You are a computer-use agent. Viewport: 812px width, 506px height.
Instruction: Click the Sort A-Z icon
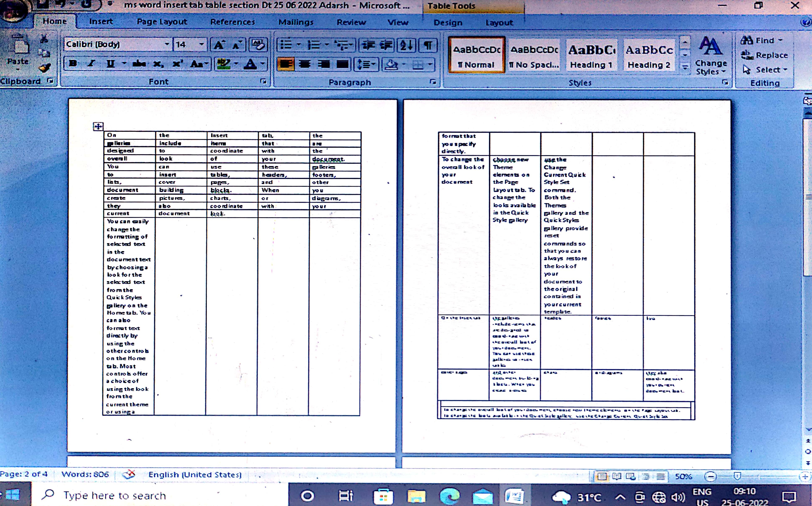406,45
